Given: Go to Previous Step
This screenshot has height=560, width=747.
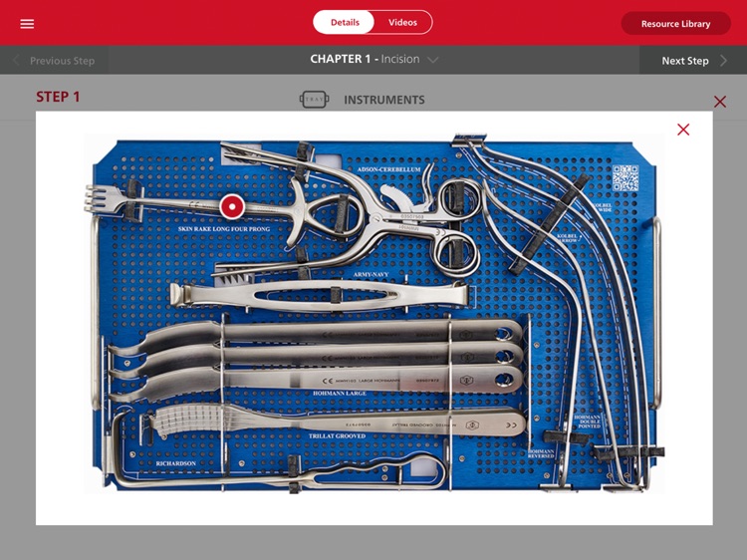Looking at the screenshot, I should [54, 61].
